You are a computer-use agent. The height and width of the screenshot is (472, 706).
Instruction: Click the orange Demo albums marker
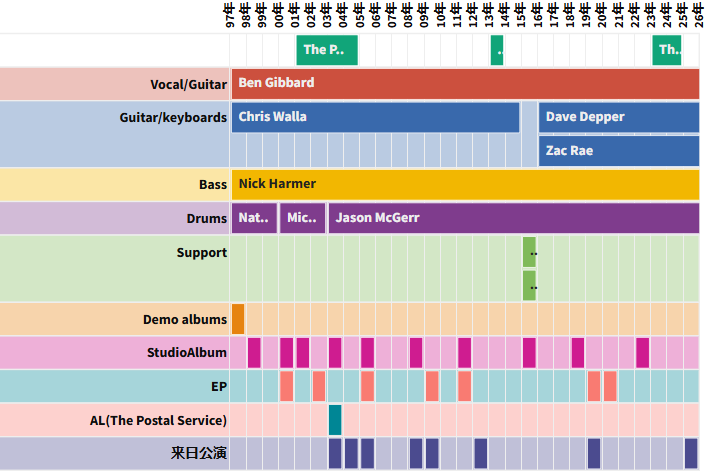click(238, 319)
